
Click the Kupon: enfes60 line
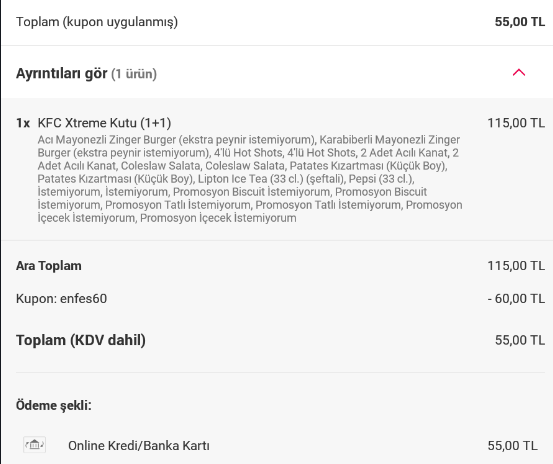click(61, 299)
